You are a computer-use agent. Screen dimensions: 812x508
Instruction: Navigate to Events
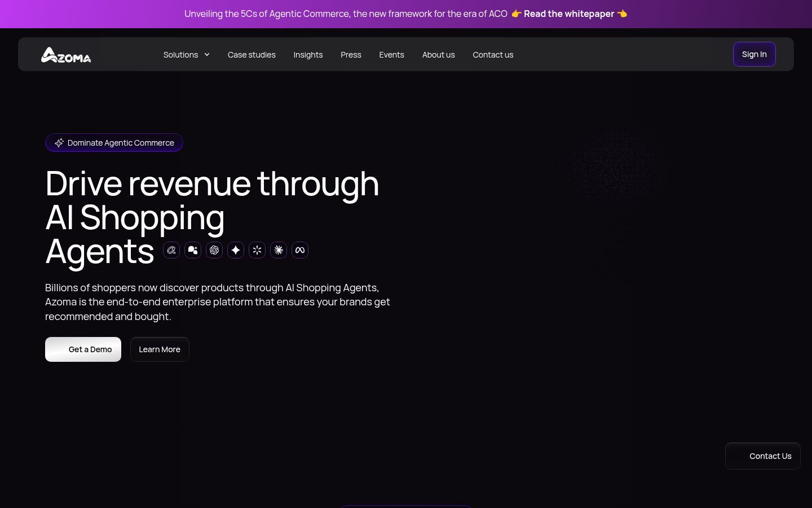coord(391,55)
